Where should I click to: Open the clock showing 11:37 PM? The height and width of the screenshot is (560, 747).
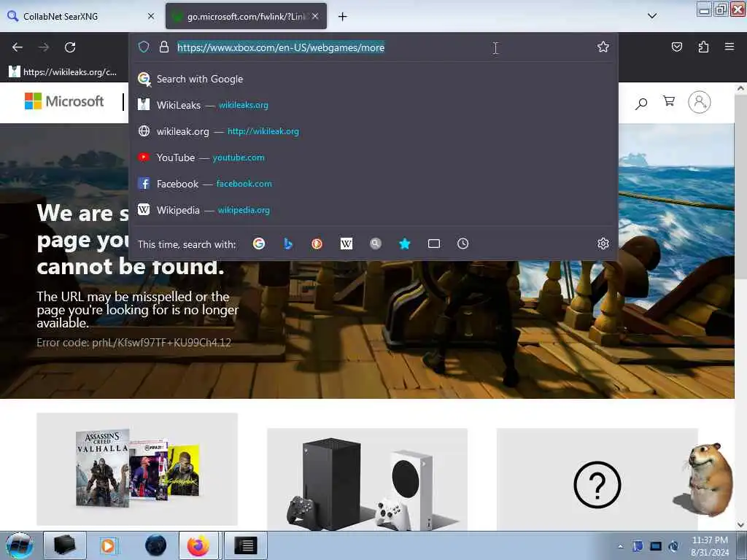(x=710, y=546)
